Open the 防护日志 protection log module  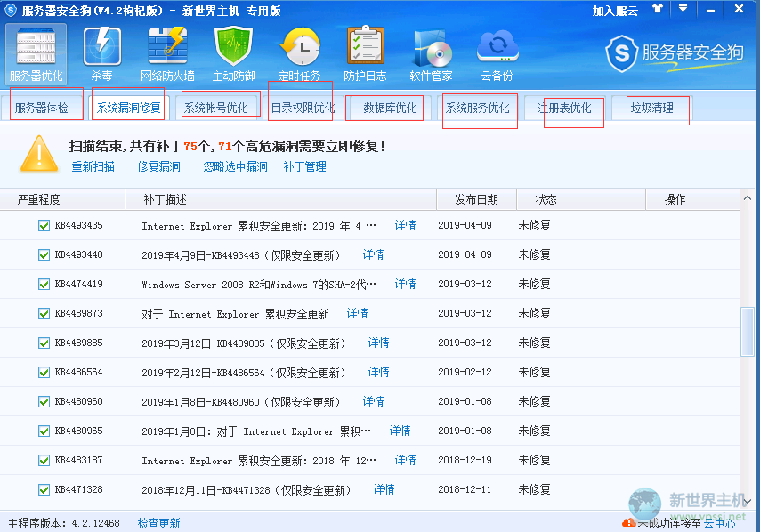coord(365,53)
